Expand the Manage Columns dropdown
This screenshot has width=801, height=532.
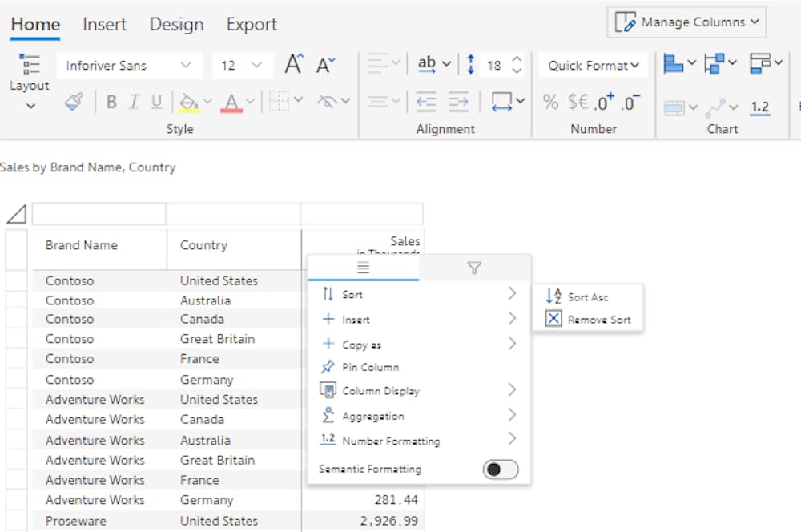pos(686,22)
